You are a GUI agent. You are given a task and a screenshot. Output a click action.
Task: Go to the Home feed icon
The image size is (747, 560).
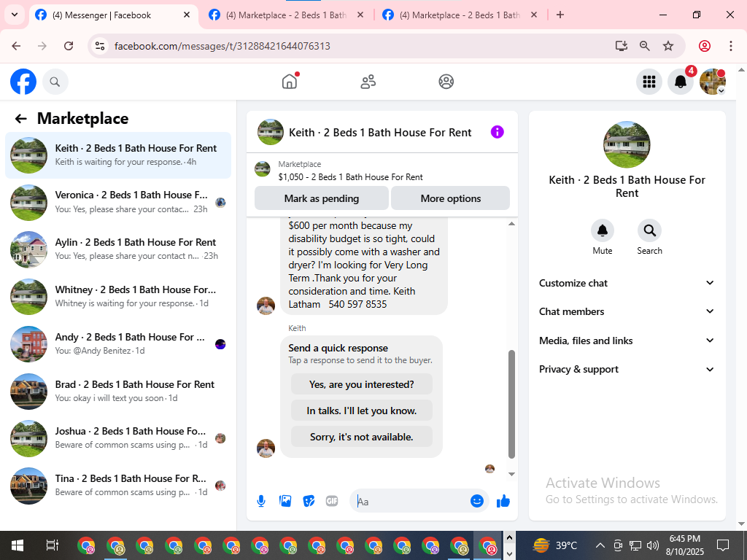[x=290, y=82]
